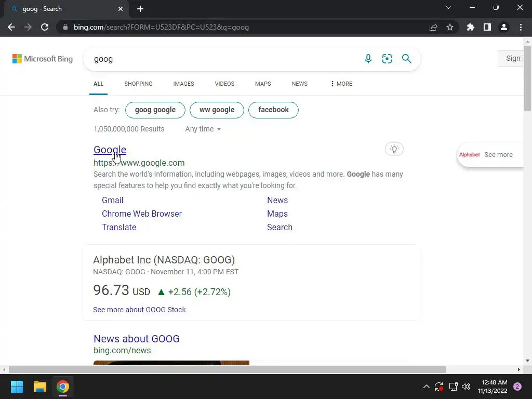This screenshot has height=399, width=532.
Task: Click the Alphabet Inc (NASDAQ: GOOG) title
Action: (x=164, y=260)
